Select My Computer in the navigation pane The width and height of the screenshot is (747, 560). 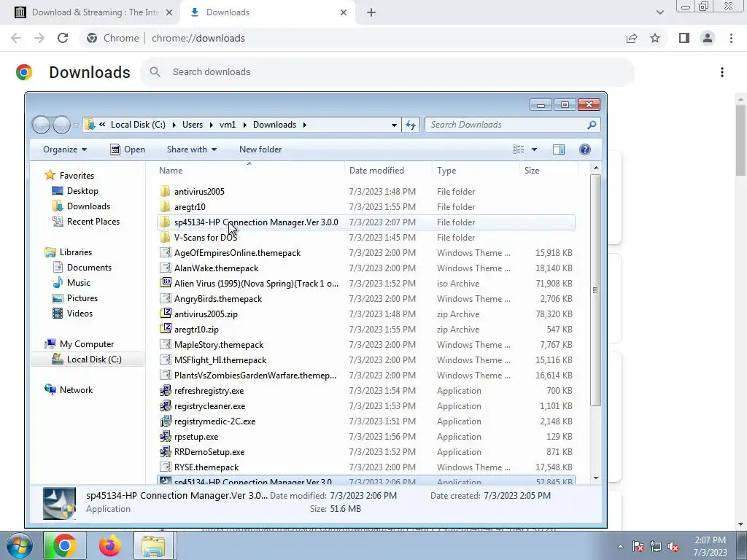click(86, 344)
